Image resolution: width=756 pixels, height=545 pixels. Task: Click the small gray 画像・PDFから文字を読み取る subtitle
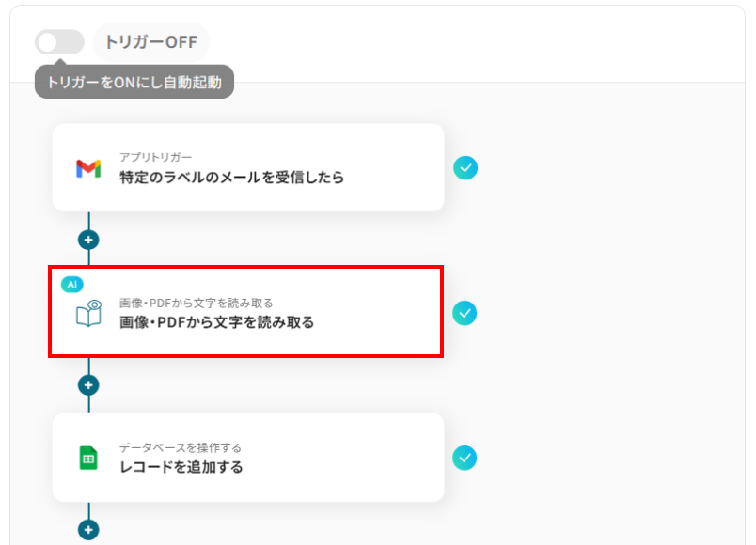click(x=196, y=303)
